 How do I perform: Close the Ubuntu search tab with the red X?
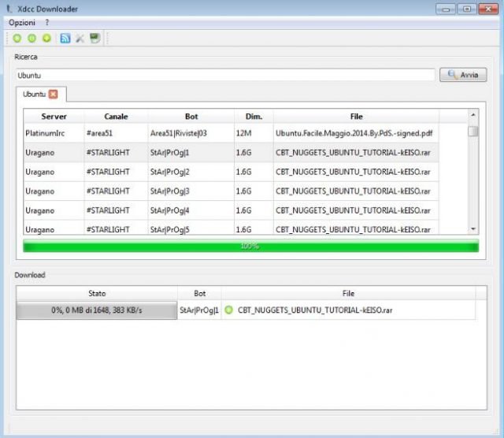pos(53,95)
